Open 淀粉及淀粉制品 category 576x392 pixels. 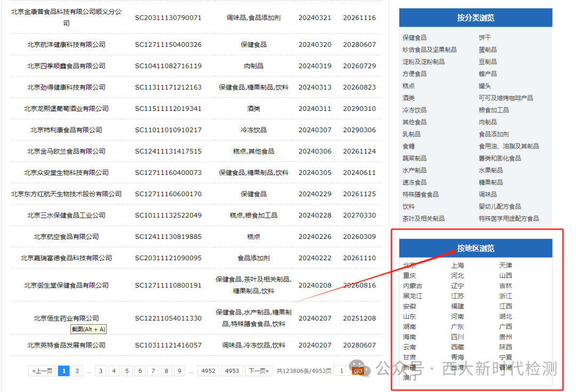point(423,62)
